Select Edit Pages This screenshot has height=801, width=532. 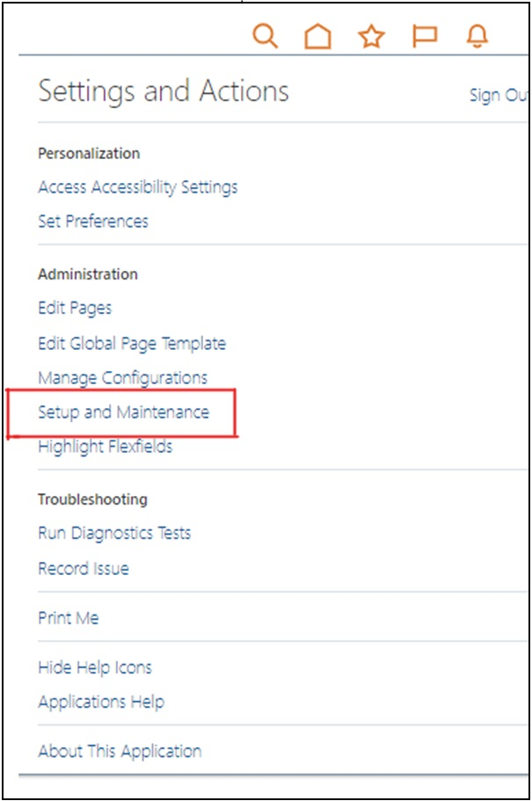click(73, 308)
